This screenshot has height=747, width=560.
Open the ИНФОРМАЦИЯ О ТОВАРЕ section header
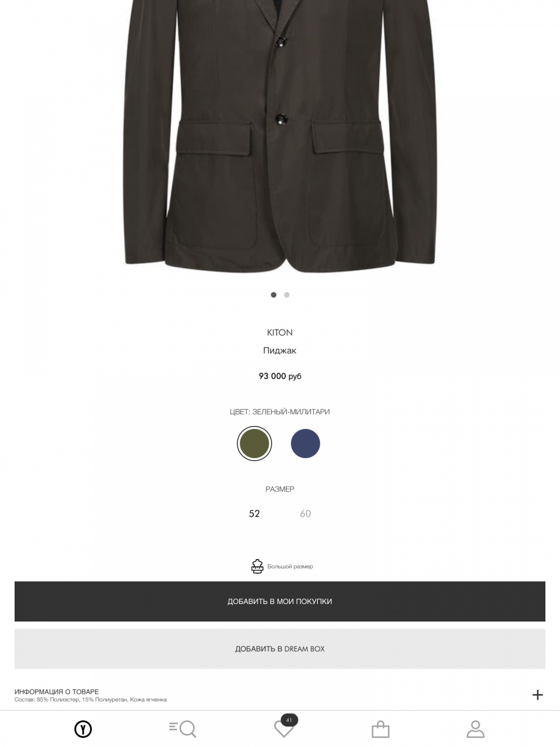[x=57, y=692]
